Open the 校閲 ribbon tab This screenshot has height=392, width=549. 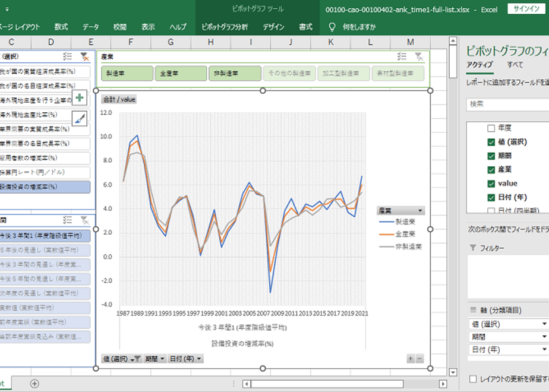click(120, 27)
